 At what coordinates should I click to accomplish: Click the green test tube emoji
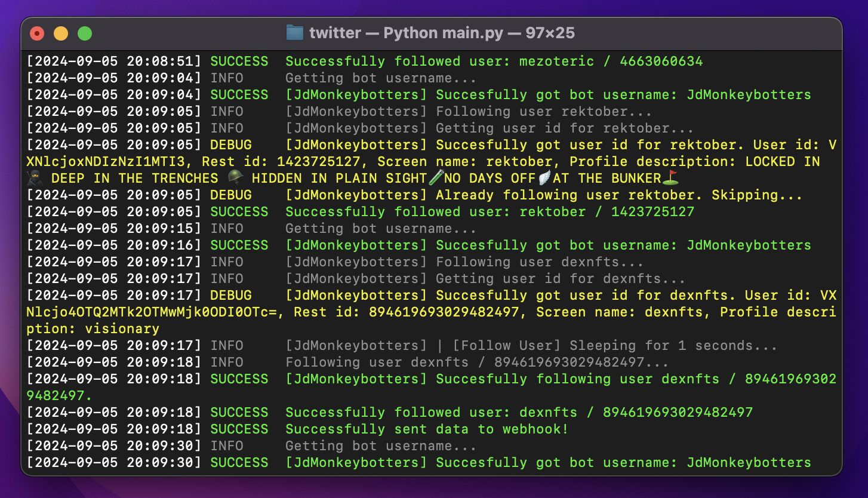[436, 178]
